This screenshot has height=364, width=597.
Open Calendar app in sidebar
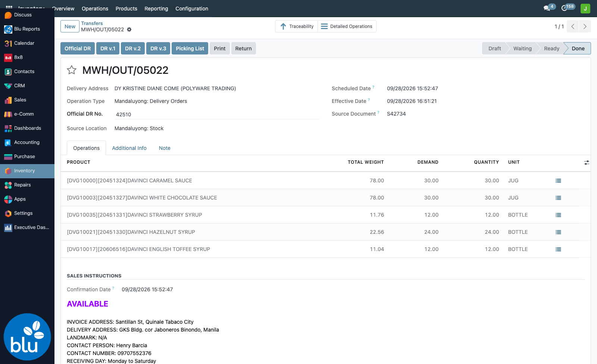(27, 43)
